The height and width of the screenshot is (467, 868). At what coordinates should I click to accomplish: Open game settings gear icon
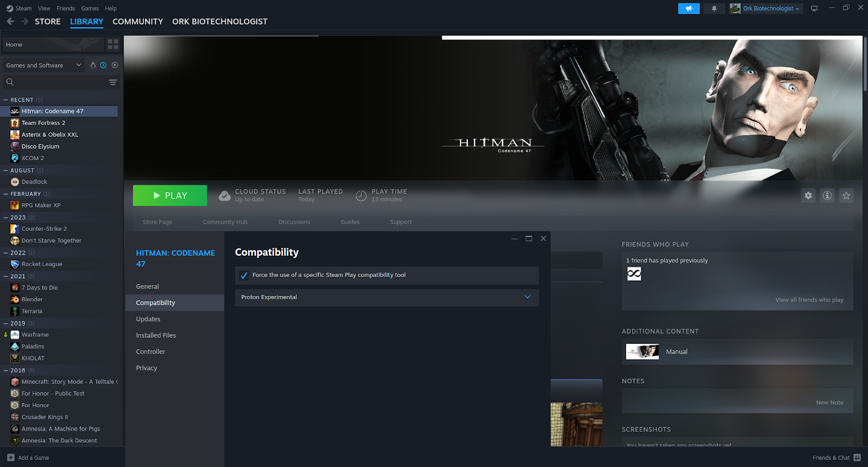click(x=808, y=195)
